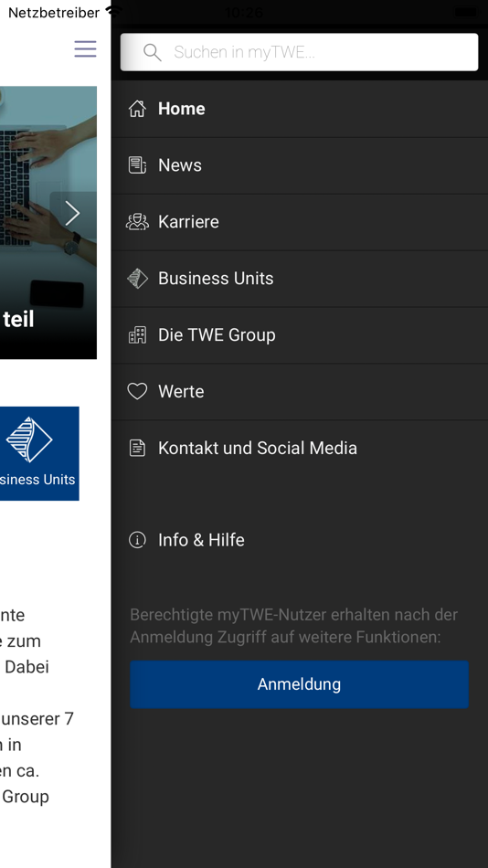The image size is (488, 868).
Task: Open the Info & Hilfe entry
Action: pyautogui.click(x=299, y=540)
